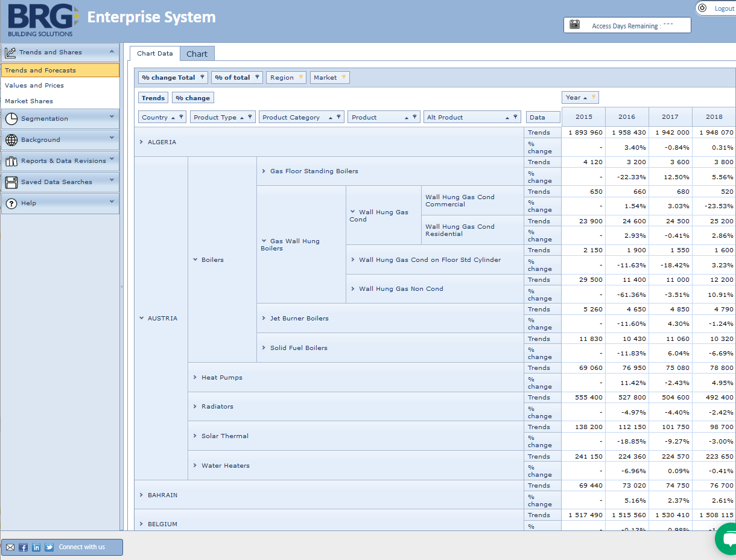The width and height of the screenshot is (736, 560).
Task: Click the Region filter funnel icon
Action: click(300, 77)
